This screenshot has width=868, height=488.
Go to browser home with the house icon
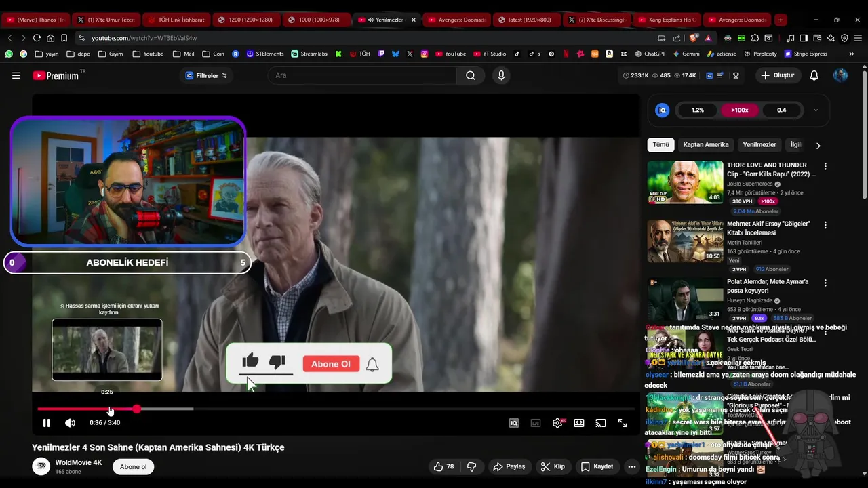coord(51,38)
